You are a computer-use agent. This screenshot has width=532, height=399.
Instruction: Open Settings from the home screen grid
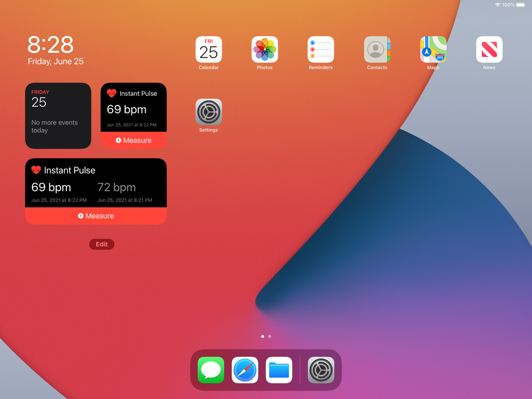point(209,112)
